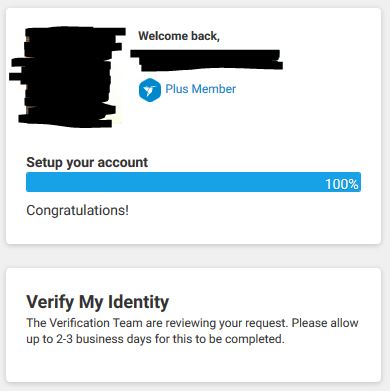
Task: Click the Setup your account heading
Action: point(87,163)
